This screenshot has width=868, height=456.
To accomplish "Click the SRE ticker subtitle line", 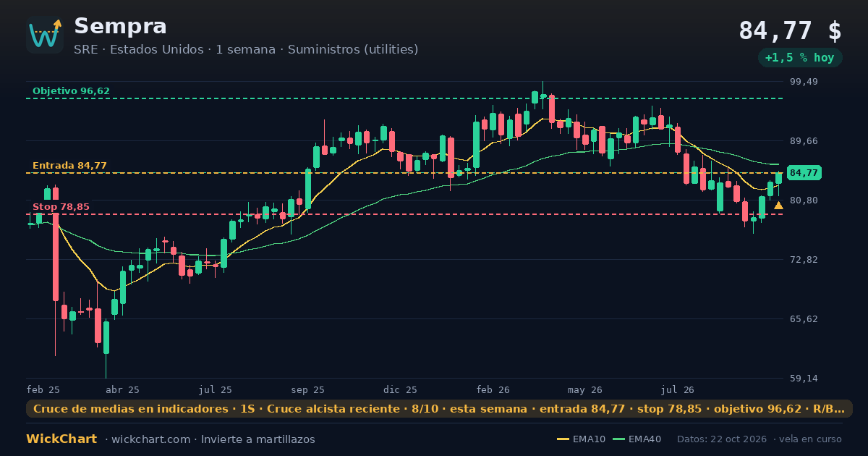I will coord(246,49).
